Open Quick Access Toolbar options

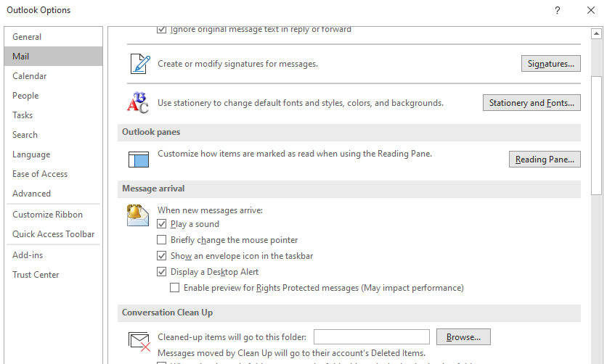point(54,234)
